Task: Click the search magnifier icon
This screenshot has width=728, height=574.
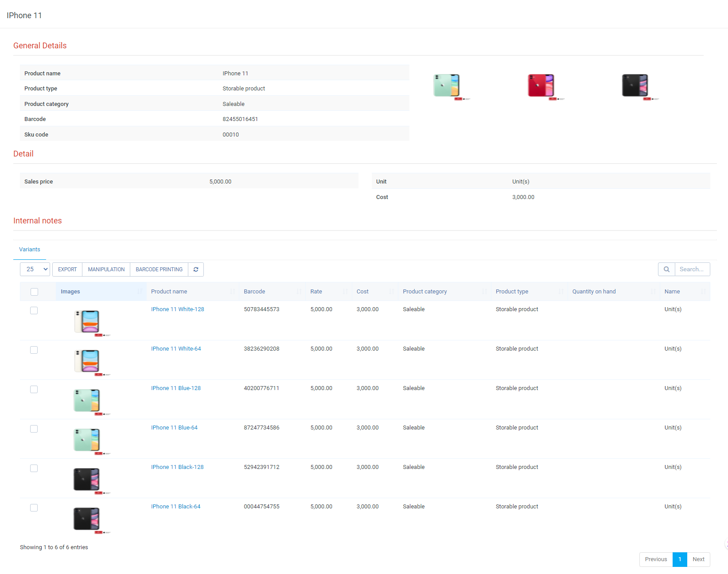Action: 666,269
